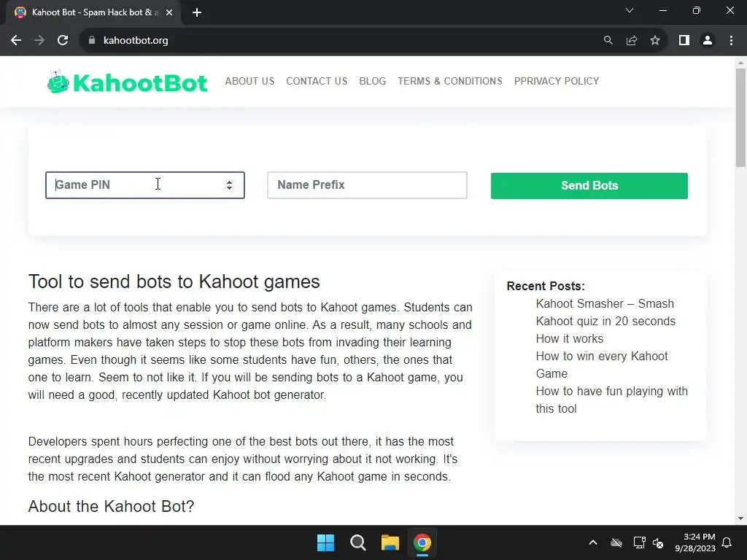The height and width of the screenshot is (560, 747).
Task: Open Windows taskbar search
Action: click(357, 542)
